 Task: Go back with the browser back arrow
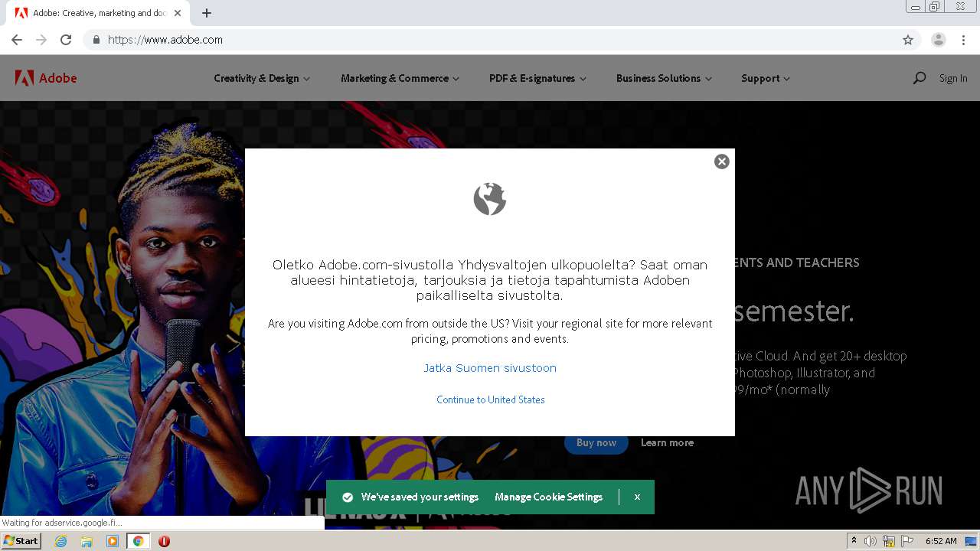17,40
